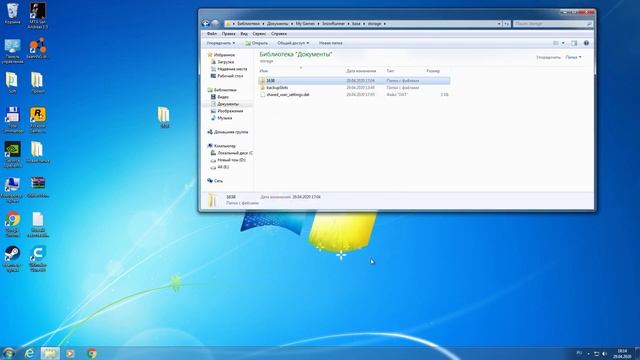Screen dimensions: 640x360
Task: Click SnowRunner in the address path
Action: click(x=333, y=24)
